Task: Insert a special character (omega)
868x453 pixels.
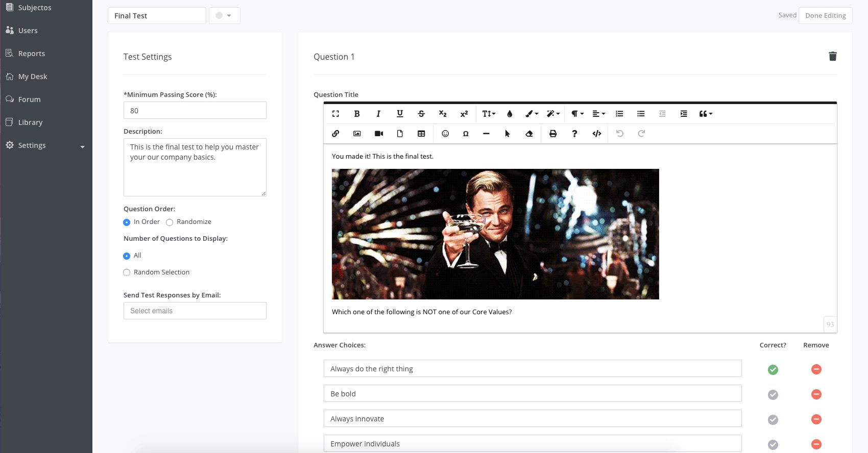Action: click(466, 134)
